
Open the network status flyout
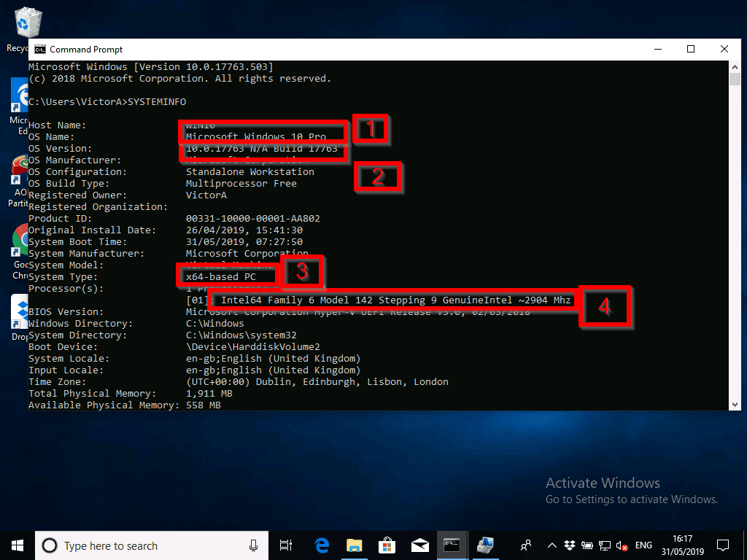point(605,545)
